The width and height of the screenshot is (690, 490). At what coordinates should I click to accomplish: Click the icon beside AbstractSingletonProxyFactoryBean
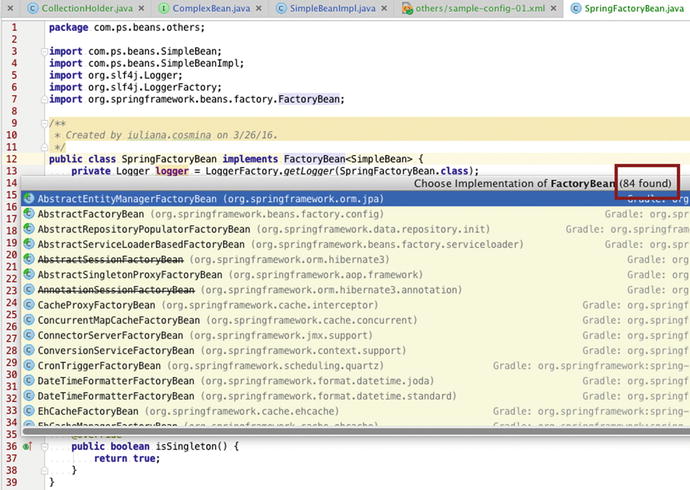click(x=29, y=274)
